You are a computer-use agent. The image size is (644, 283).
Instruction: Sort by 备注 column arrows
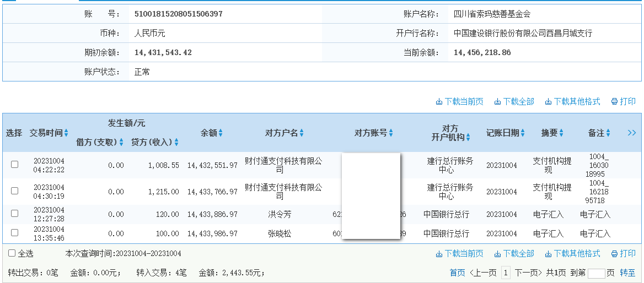[608, 133]
